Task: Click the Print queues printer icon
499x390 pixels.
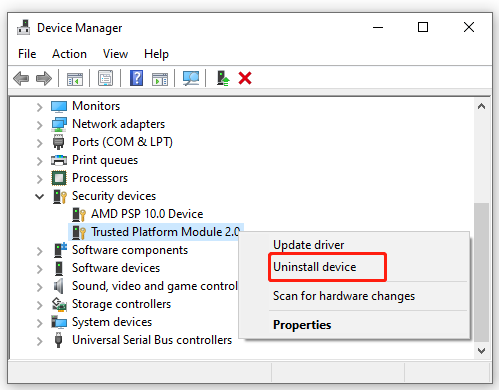Action: 59,160
